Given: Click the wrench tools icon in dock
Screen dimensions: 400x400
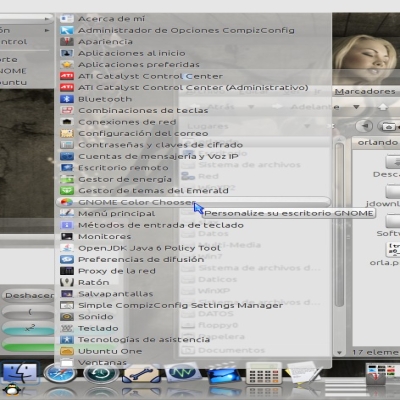Looking at the screenshot, I should [141, 374].
